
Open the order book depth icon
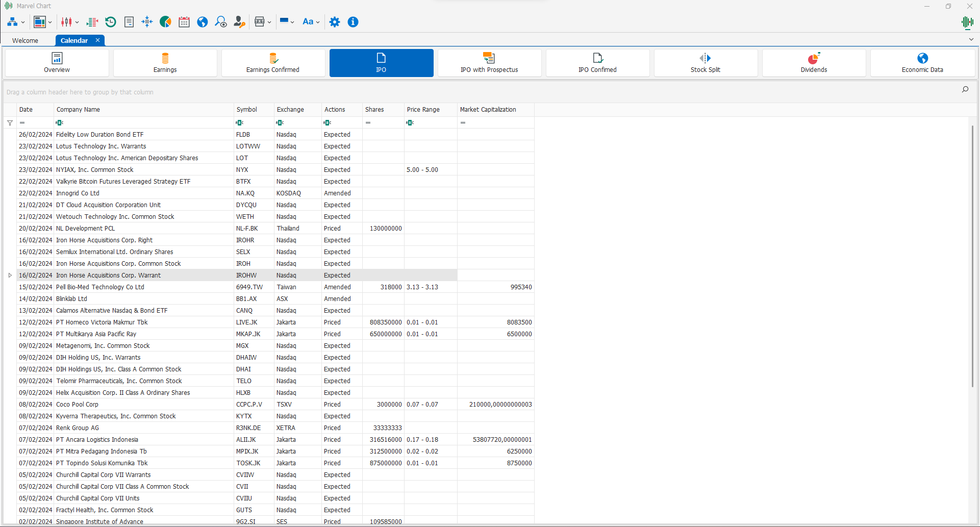92,22
